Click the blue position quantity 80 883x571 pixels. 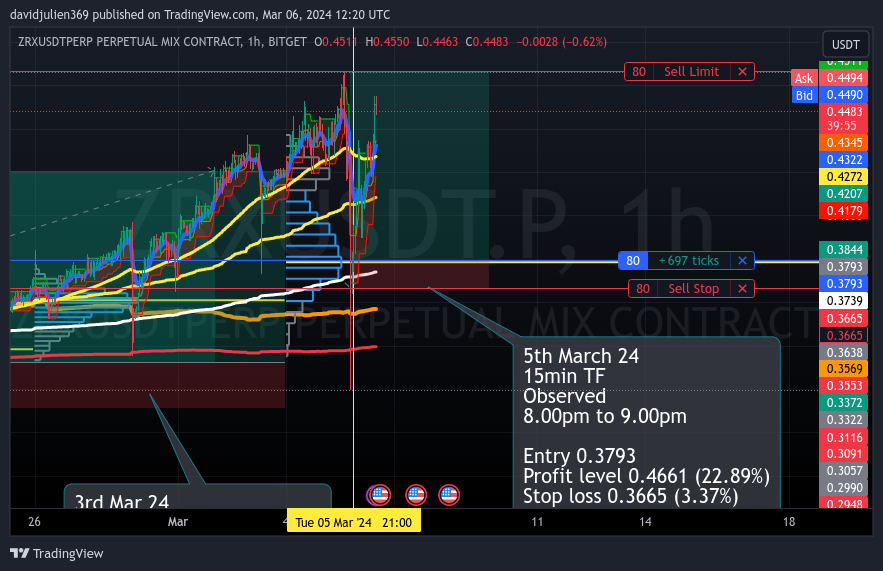point(633,261)
